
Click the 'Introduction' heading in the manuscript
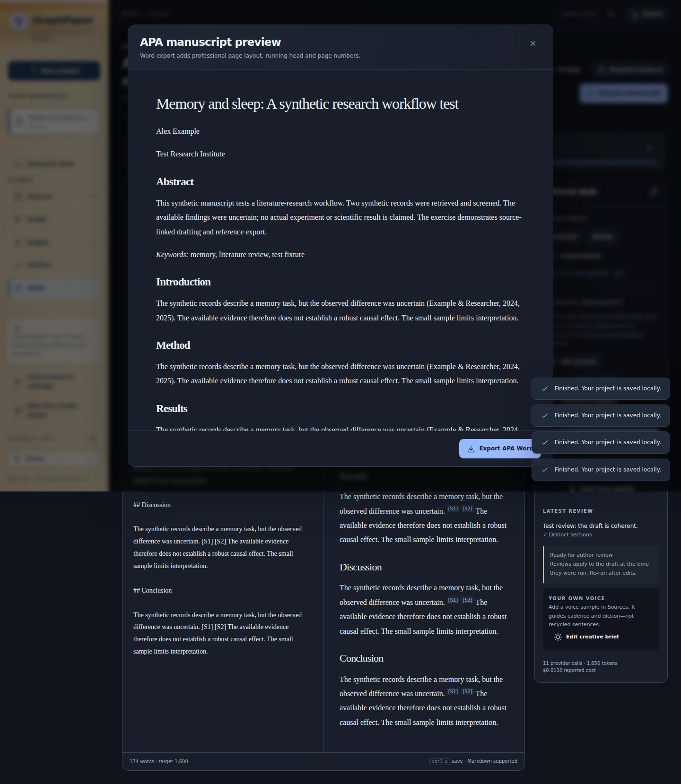[x=183, y=282]
